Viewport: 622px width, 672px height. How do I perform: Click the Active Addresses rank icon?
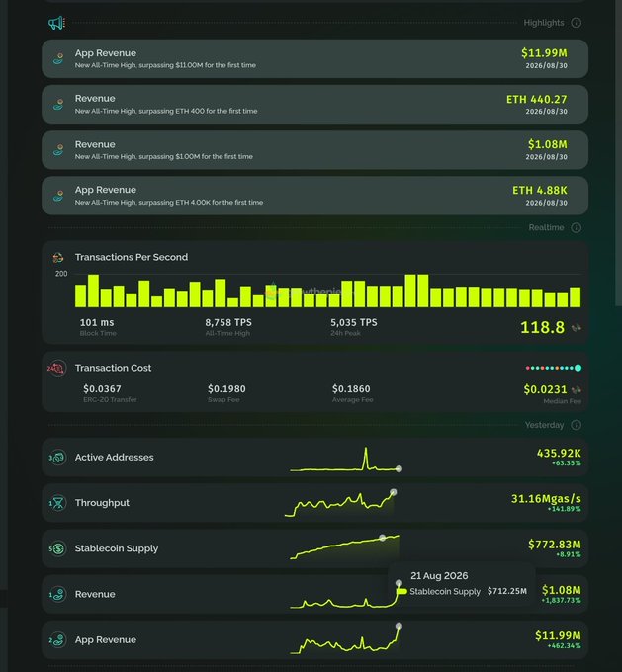[57, 458]
